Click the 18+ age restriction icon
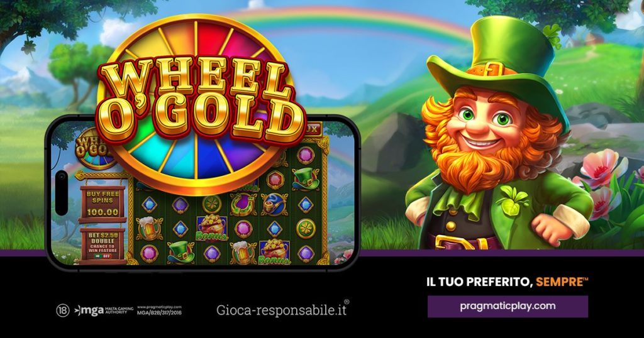644x338 pixels. click(63, 310)
